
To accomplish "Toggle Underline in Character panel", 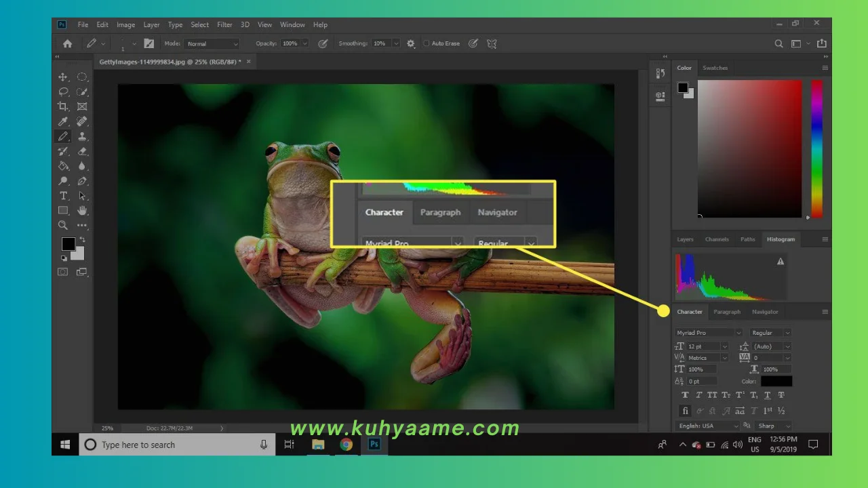I will click(768, 395).
